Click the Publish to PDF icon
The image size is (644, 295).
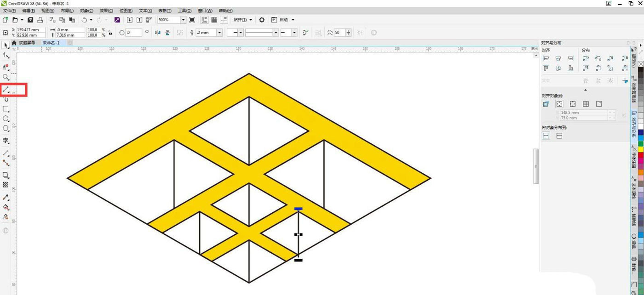(x=149, y=20)
